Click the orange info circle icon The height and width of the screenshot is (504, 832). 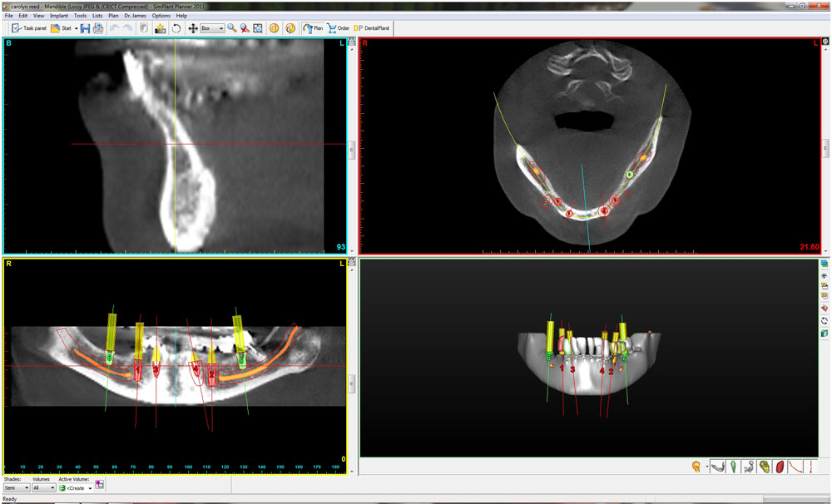point(274,28)
